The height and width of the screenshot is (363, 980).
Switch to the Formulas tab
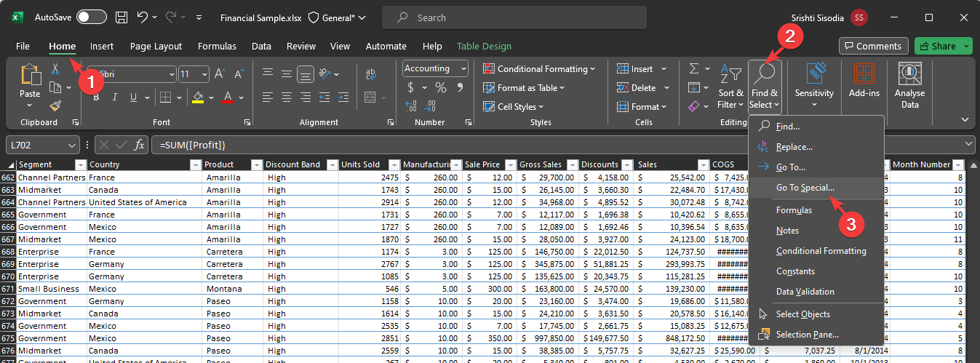tap(217, 46)
